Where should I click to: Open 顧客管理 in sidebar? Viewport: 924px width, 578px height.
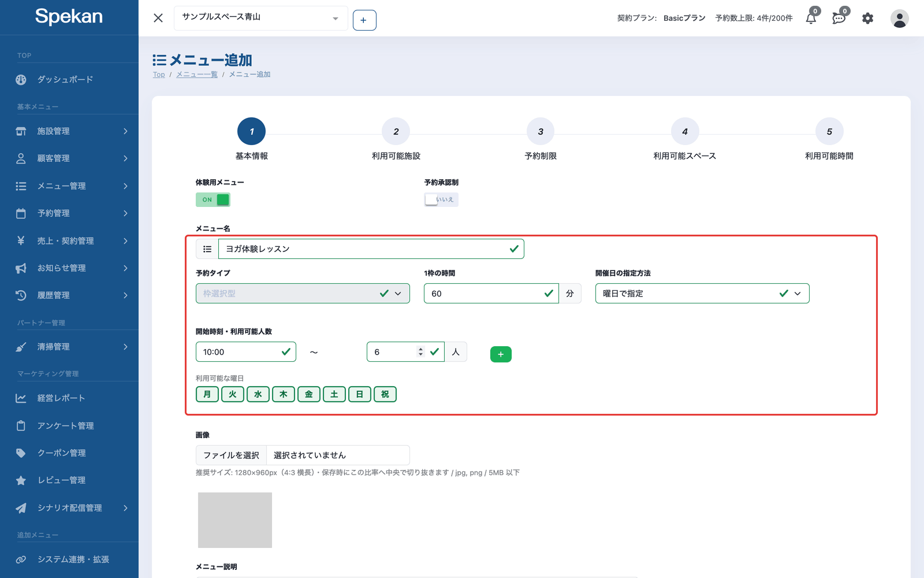click(69, 158)
